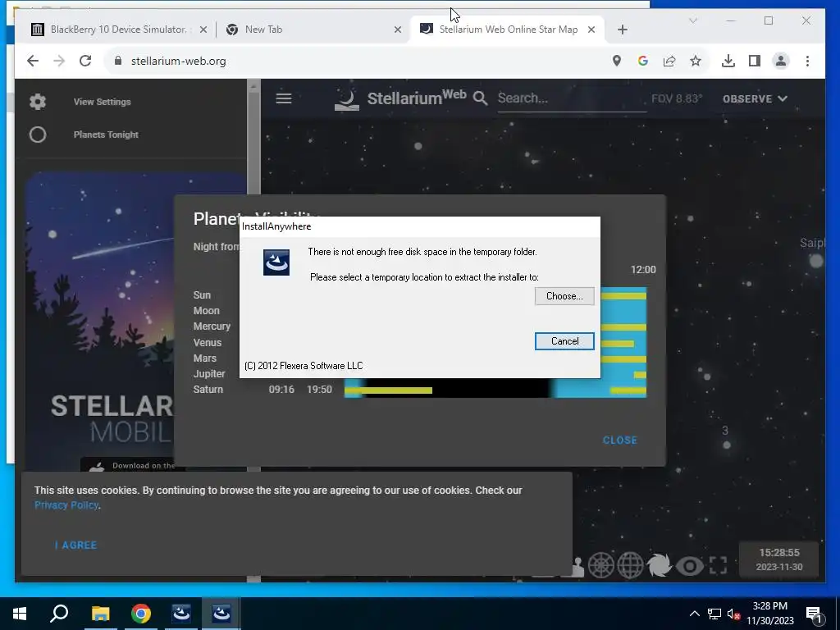Open Chrome profile avatar
Image resolution: width=840 pixels, height=630 pixels.
(781, 61)
